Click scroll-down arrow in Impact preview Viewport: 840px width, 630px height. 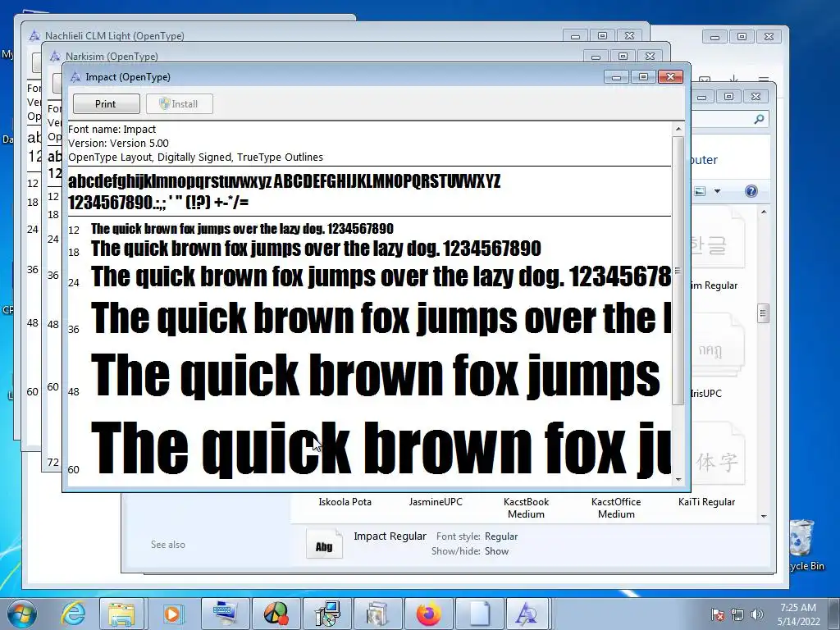click(x=678, y=480)
